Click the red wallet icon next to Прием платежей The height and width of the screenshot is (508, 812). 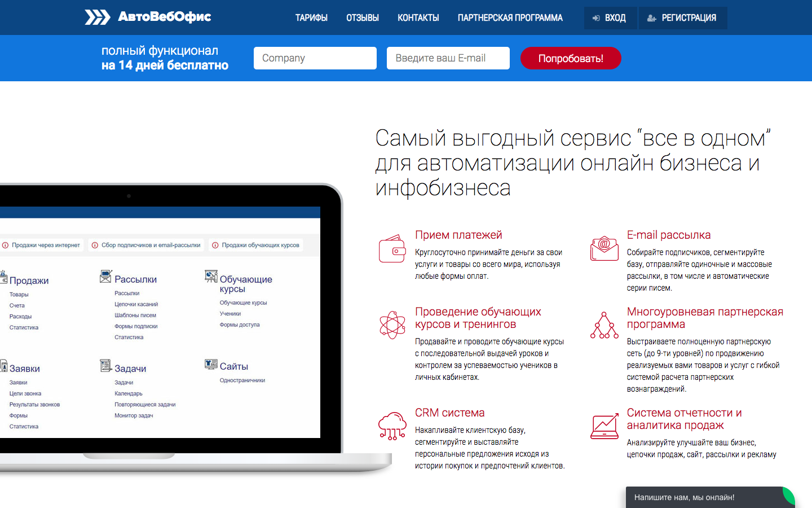392,247
